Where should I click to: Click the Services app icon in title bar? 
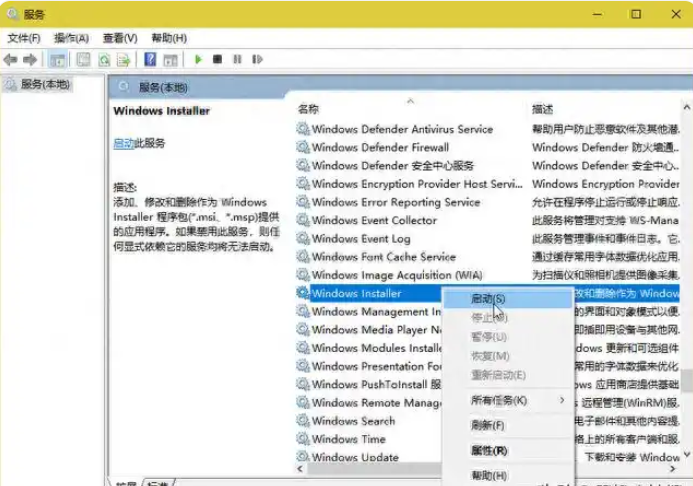pyautogui.click(x=12, y=14)
